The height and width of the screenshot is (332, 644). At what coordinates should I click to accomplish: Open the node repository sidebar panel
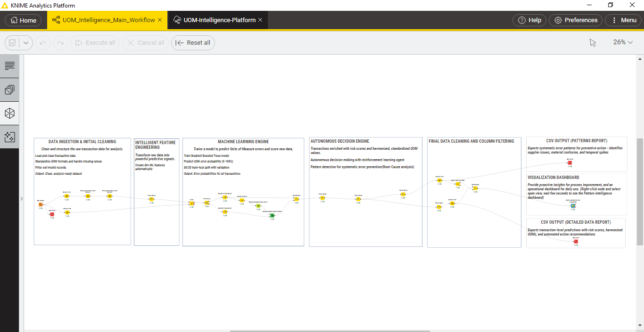pos(9,89)
